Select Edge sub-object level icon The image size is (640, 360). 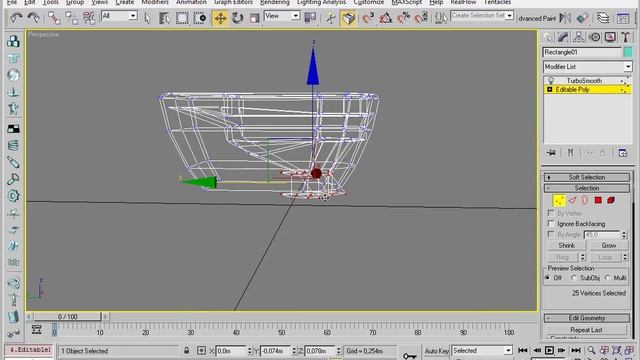572,200
